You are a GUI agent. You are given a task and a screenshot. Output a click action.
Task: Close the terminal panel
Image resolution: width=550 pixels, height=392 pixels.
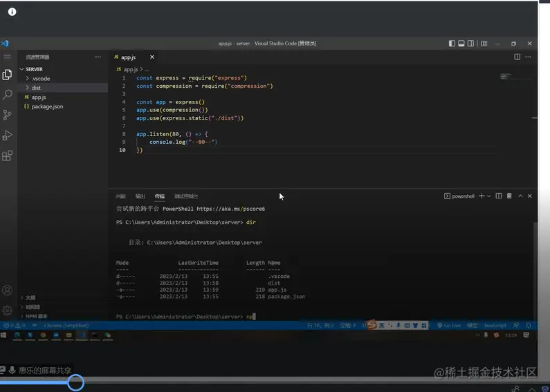[530, 196]
